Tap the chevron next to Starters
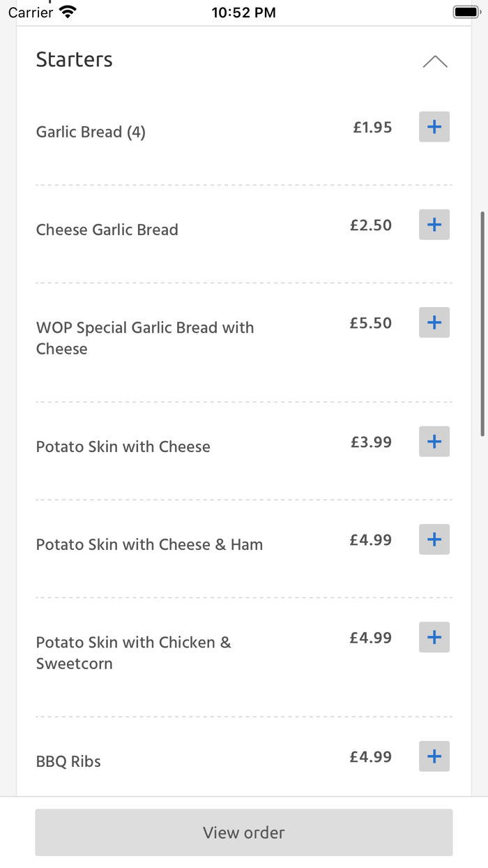The image size is (488, 868). click(436, 61)
